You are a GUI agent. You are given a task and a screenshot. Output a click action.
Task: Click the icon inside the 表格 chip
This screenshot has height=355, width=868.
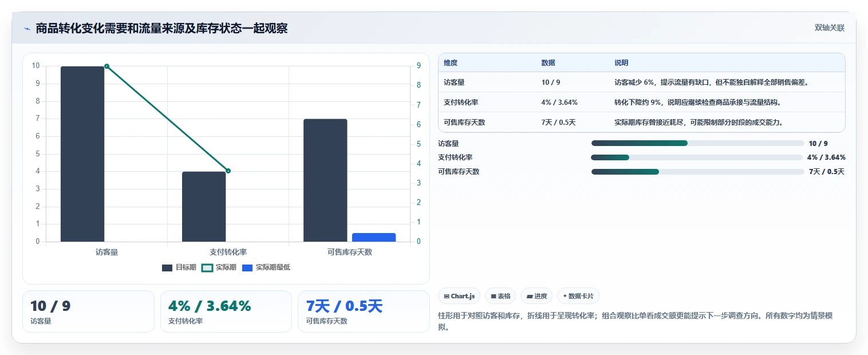pos(493,297)
